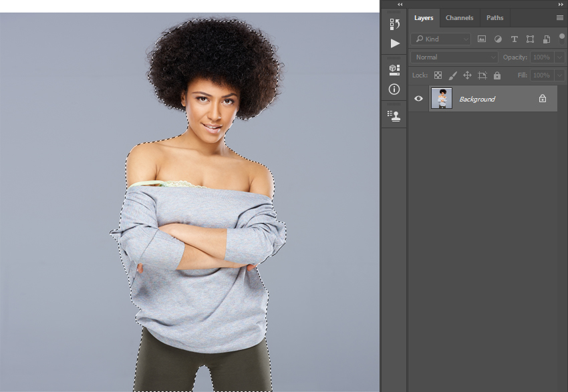
Task: Select the Background layer thumbnail
Action: click(x=442, y=99)
